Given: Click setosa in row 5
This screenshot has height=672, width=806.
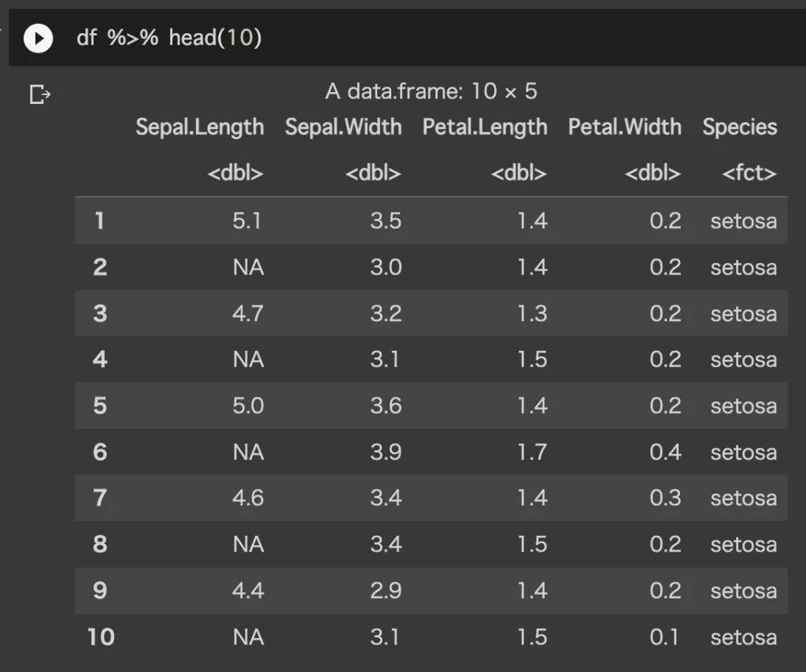Looking at the screenshot, I should point(743,405).
